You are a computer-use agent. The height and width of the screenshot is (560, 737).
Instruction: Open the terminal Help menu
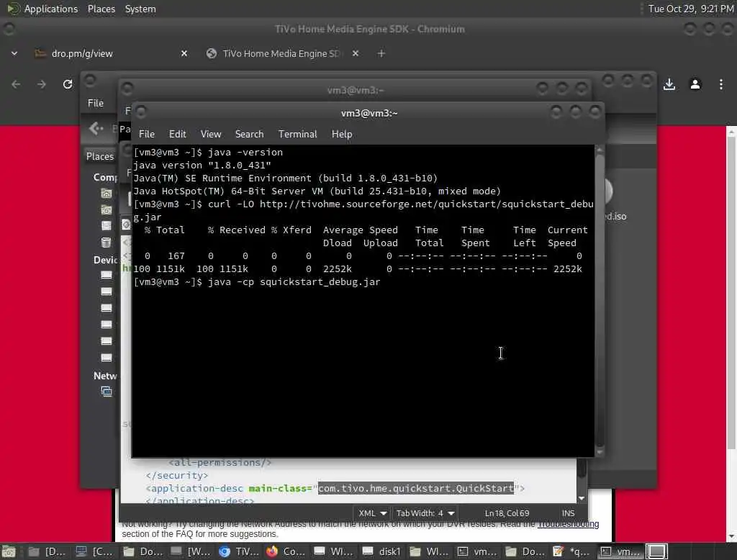point(342,134)
